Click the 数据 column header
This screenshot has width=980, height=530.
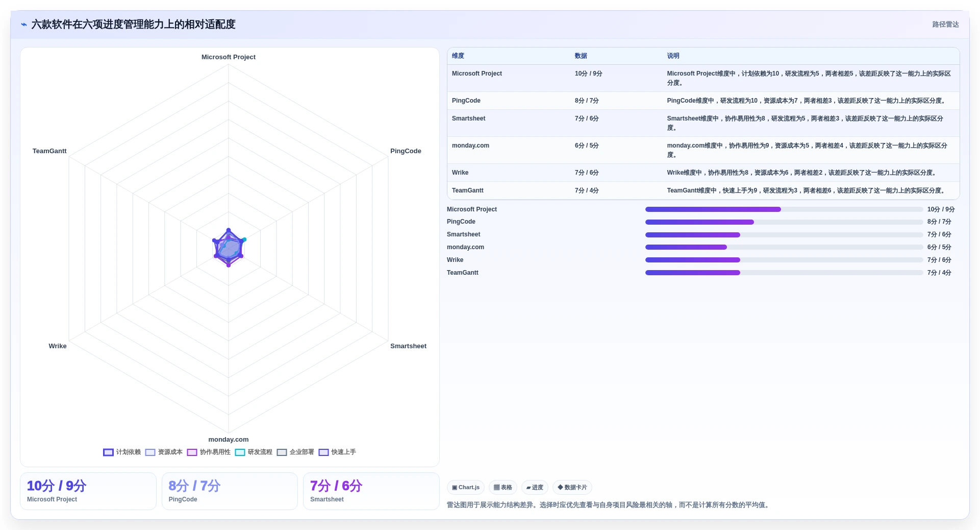click(x=581, y=56)
